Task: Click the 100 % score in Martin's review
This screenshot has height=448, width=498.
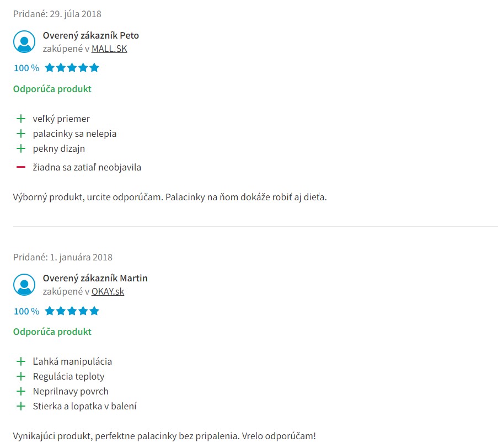Action: coord(26,311)
